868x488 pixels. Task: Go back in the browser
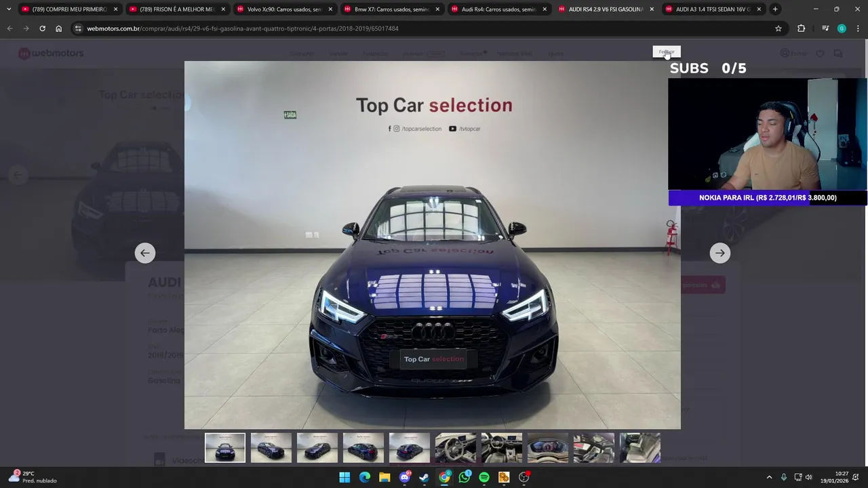point(9,28)
